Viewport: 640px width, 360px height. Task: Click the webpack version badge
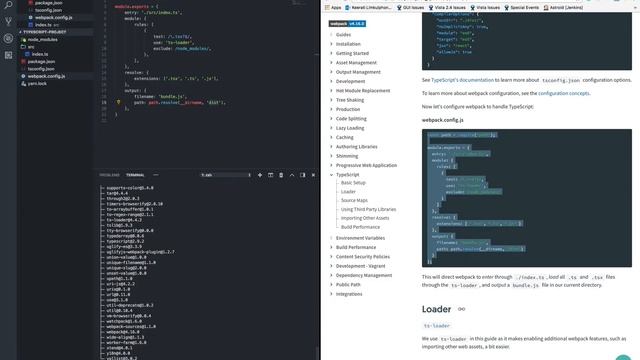click(347, 24)
